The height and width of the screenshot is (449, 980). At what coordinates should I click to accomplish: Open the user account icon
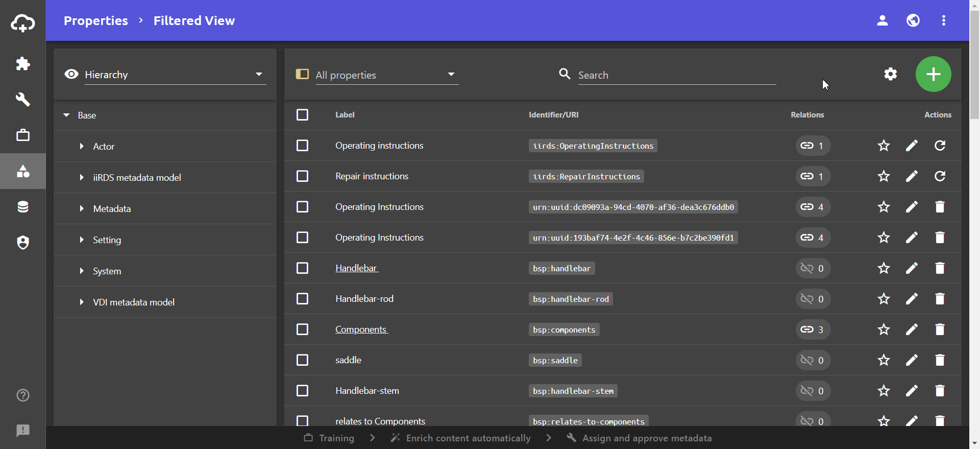click(883, 20)
